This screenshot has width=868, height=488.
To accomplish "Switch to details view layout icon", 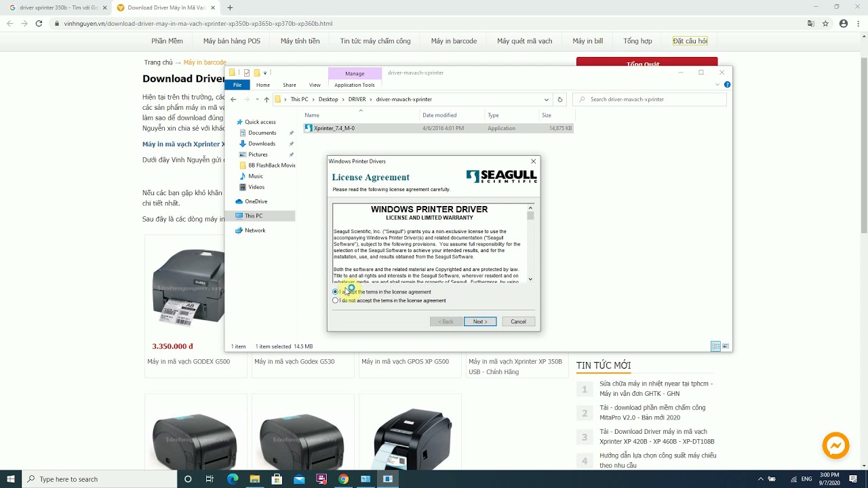I will [x=715, y=346].
